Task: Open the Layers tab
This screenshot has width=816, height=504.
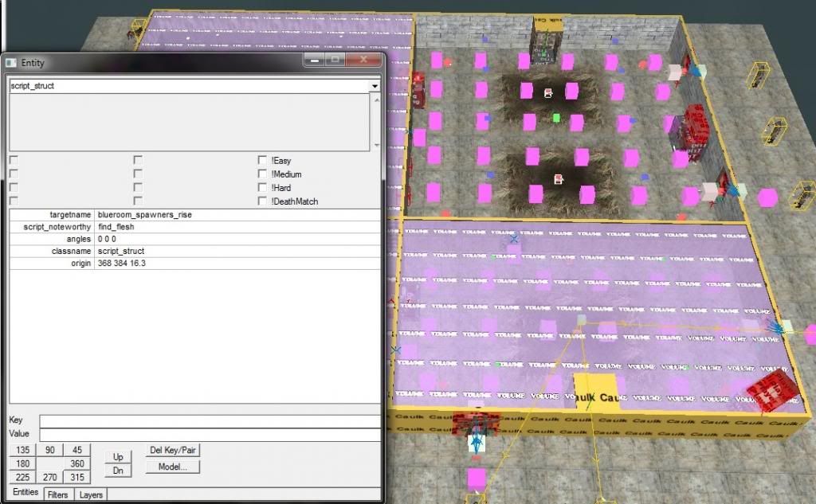Action: pyautogui.click(x=91, y=494)
